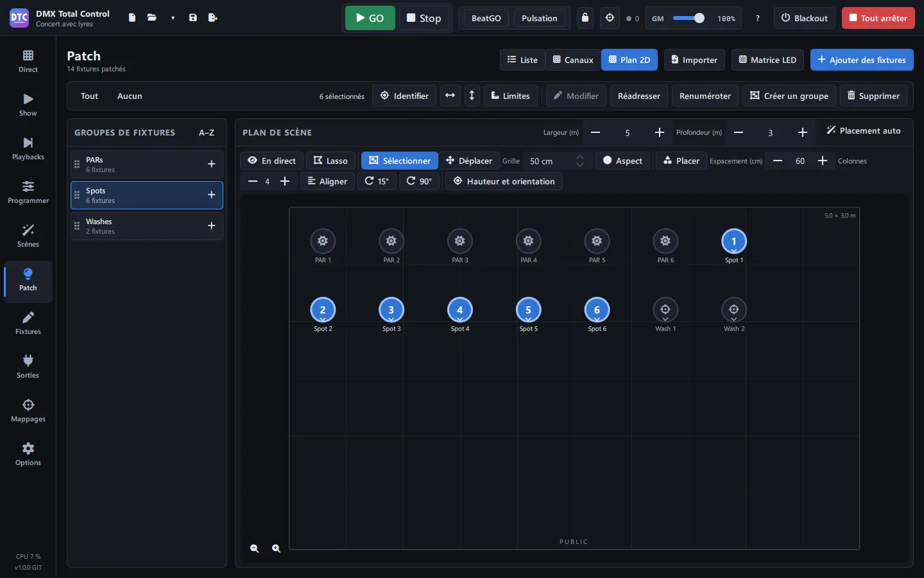
Task: Click the crosshair target icon in header
Action: tap(610, 18)
